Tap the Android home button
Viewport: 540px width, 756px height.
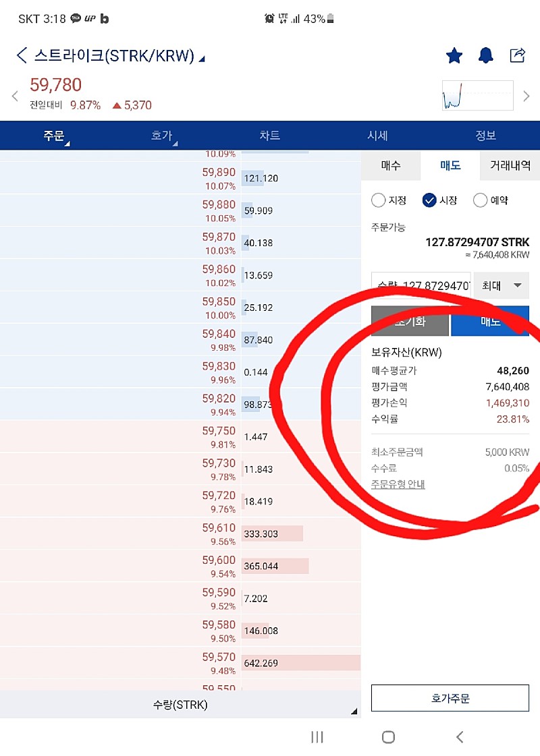pos(389,736)
